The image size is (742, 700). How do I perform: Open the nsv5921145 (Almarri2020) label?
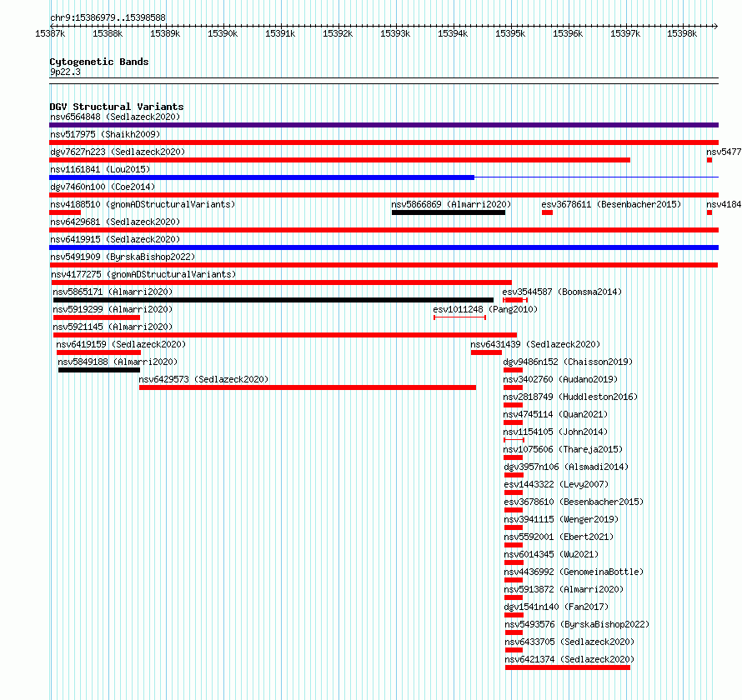(113, 327)
